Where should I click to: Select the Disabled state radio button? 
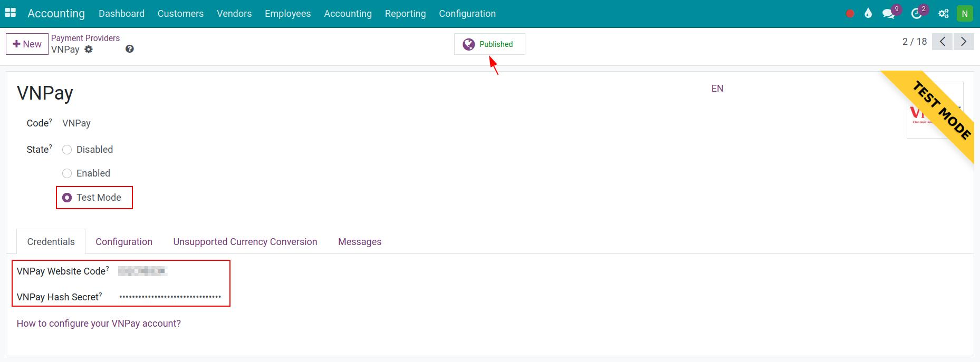[67, 150]
